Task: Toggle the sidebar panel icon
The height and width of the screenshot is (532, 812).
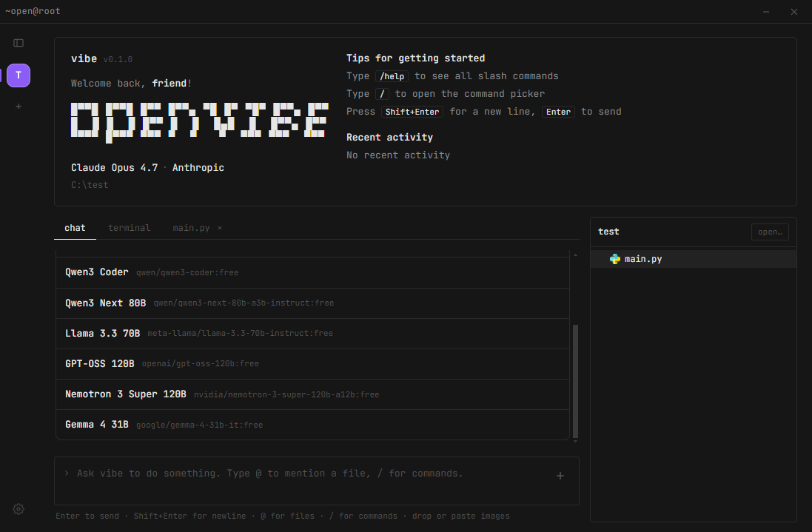Action: (19, 43)
